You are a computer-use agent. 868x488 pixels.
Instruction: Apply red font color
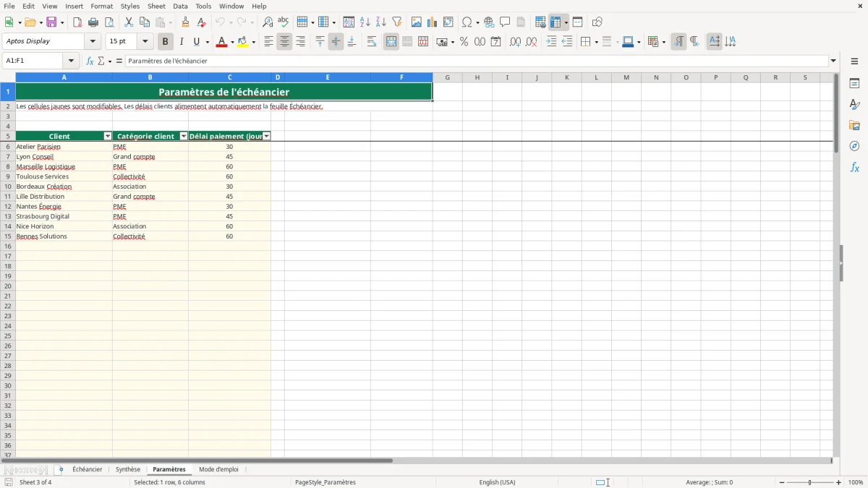221,42
